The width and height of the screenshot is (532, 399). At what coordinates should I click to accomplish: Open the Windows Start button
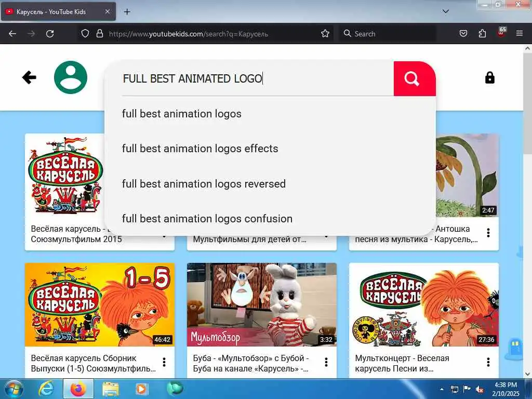(x=13, y=389)
